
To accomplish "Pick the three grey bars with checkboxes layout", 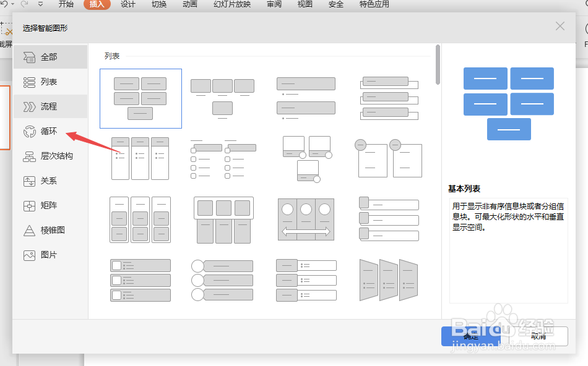I will click(x=141, y=280).
